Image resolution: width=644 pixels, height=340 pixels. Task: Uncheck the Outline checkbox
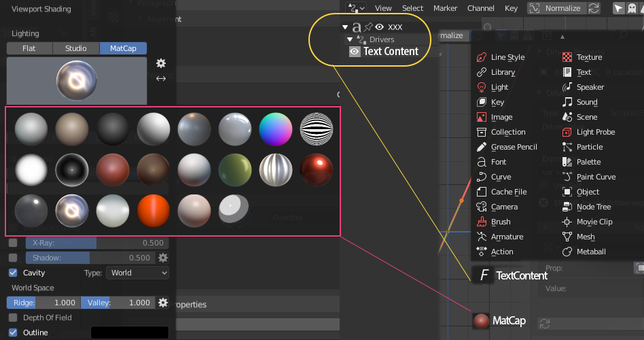[13, 333]
